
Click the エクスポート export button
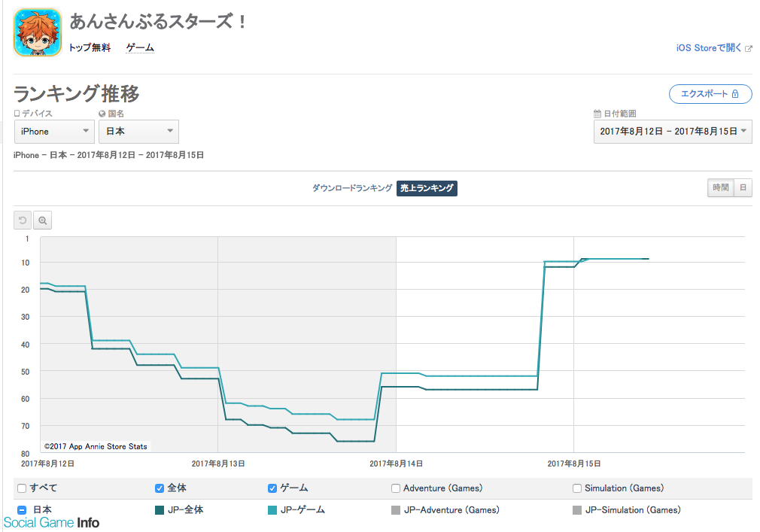pyautogui.click(x=710, y=94)
